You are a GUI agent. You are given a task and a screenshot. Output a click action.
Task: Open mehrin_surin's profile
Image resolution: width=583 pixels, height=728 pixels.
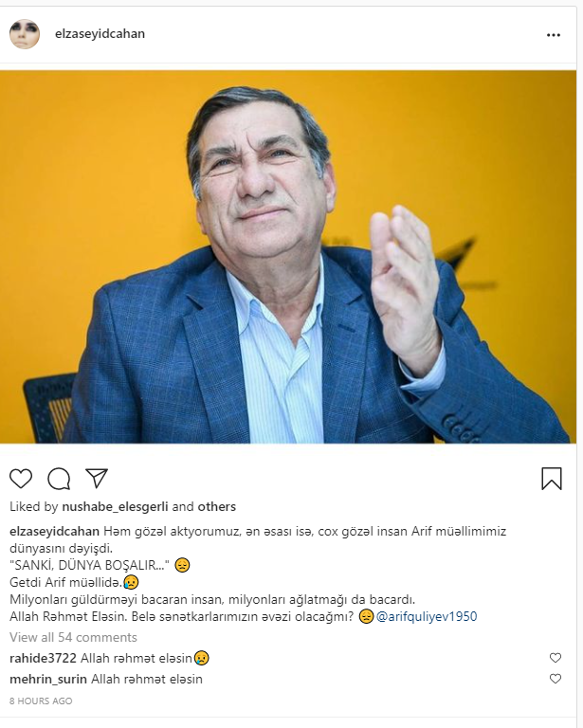48,680
